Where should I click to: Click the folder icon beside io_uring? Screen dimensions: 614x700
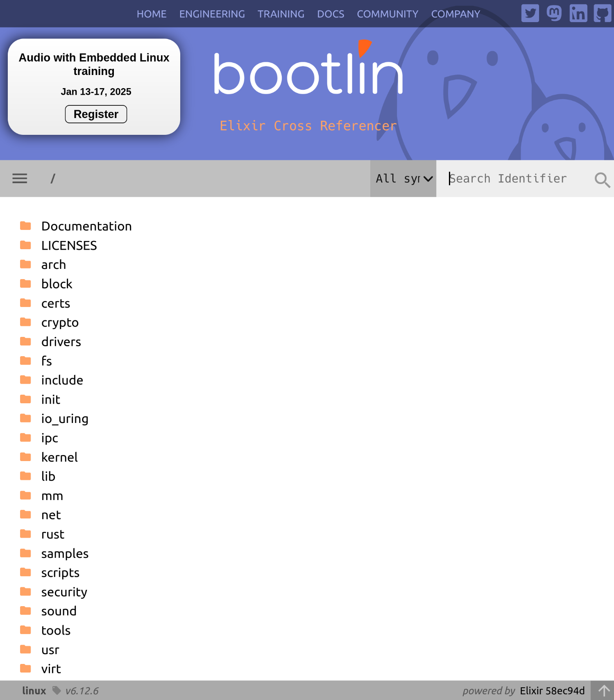coord(25,418)
